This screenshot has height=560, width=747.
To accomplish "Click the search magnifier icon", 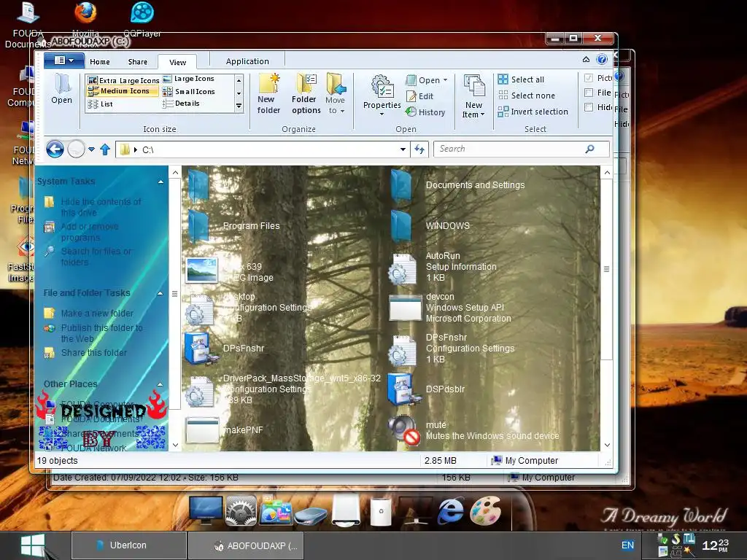I will coord(589,149).
